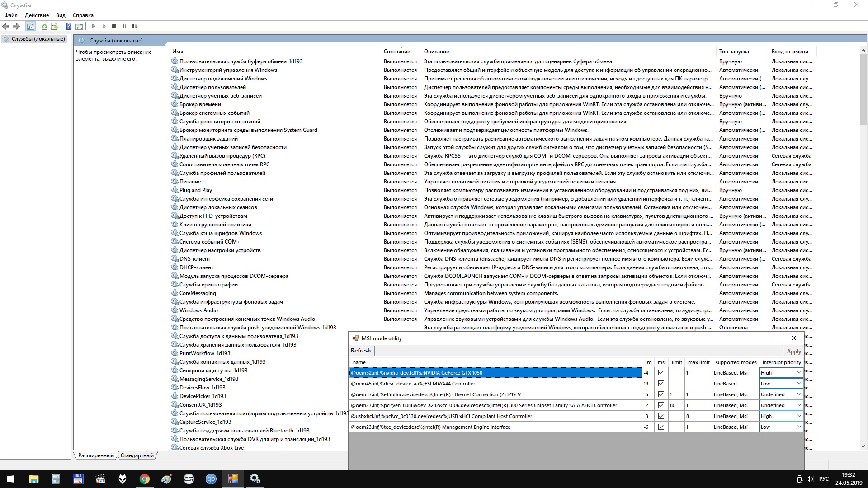Select the Windows Audio service row

point(198,310)
